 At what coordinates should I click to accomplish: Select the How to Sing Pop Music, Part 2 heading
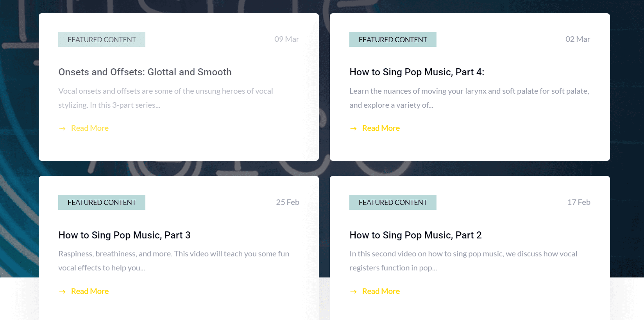click(415, 235)
